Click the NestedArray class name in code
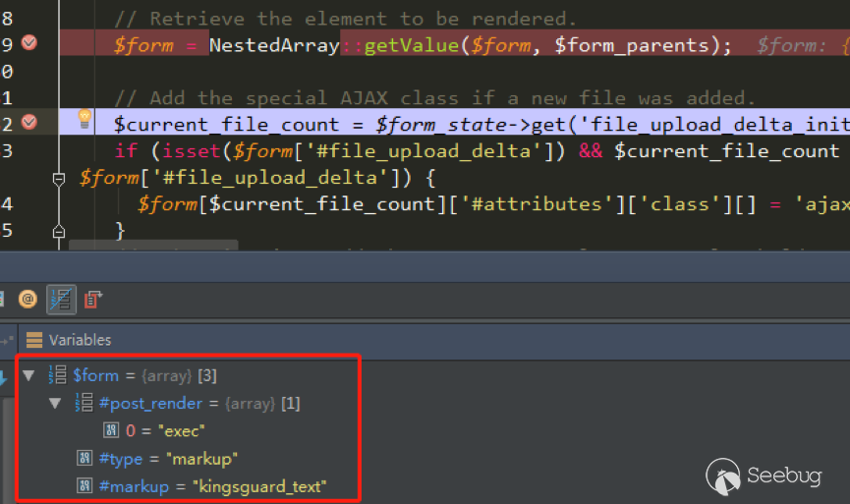This screenshot has height=504, width=850. (274, 45)
